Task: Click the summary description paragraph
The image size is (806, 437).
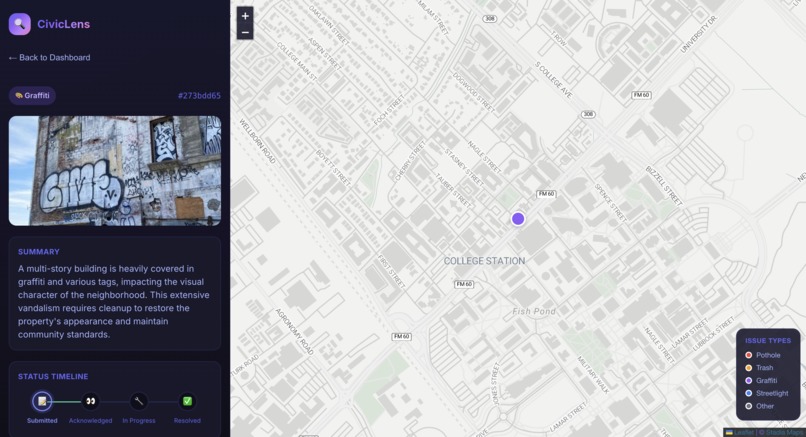Action: click(x=114, y=302)
